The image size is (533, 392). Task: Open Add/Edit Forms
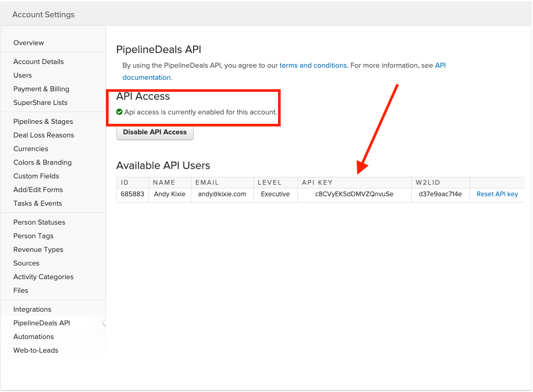(x=38, y=189)
